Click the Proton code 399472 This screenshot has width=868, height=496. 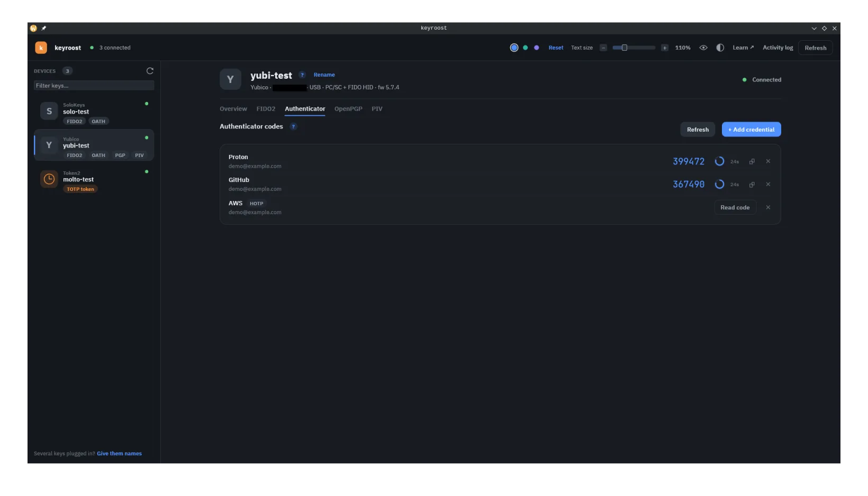689,161
